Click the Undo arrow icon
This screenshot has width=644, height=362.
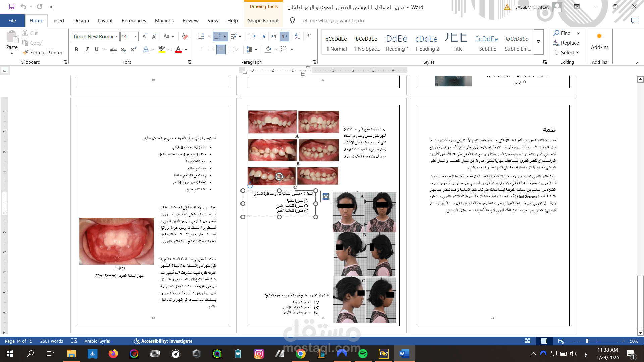pos(23,7)
